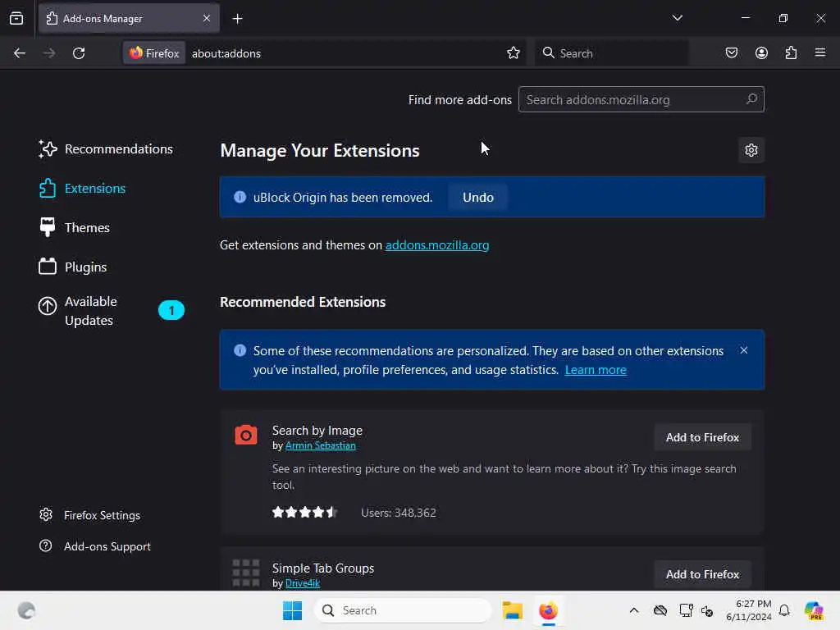Screen dimensions: 840x630
Task: Click the Windows taskbar Search box
Action: point(403,610)
